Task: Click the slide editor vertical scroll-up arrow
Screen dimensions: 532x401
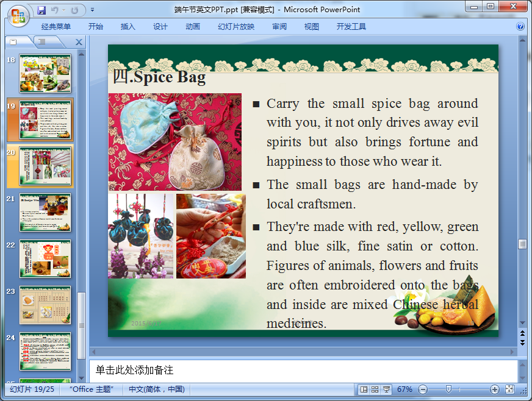Action: click(x=522, y=40)
